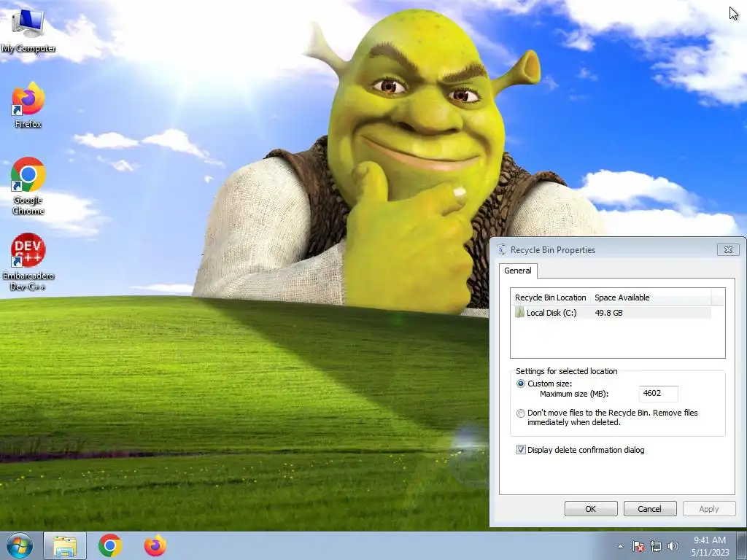747x560 pixels.
Task: Open the Action Center flag icon
Action: pos(638,546)
